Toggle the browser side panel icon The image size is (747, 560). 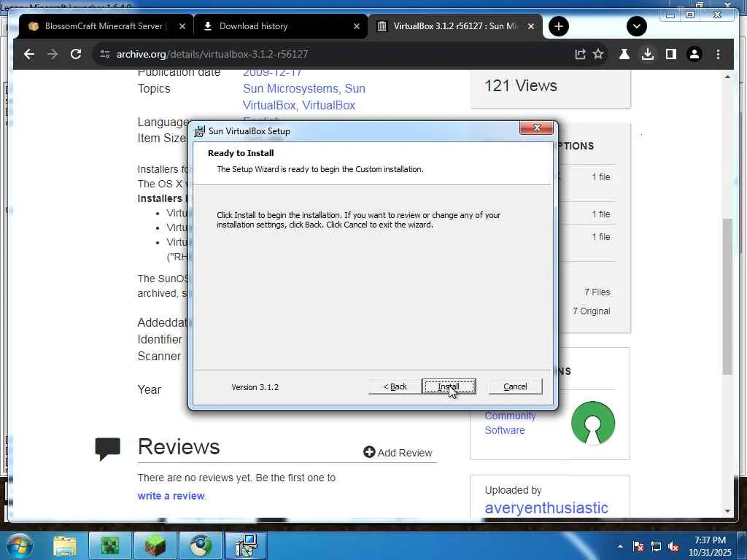click(671, 54)
